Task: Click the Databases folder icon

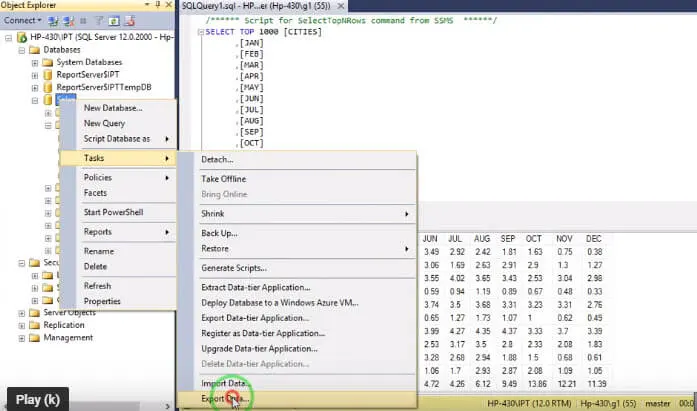Action: pos(34,50)
